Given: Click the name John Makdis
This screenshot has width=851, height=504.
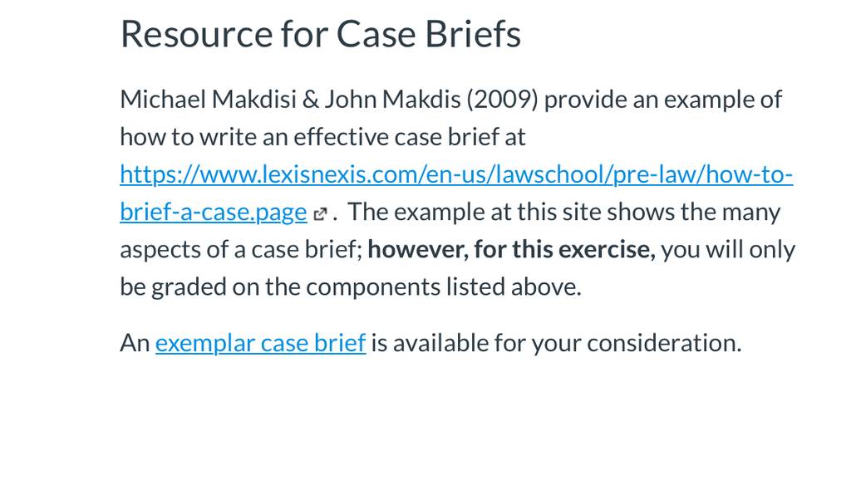Looking at the screenshot, I should pyautogui.click(x=392, y=100).
